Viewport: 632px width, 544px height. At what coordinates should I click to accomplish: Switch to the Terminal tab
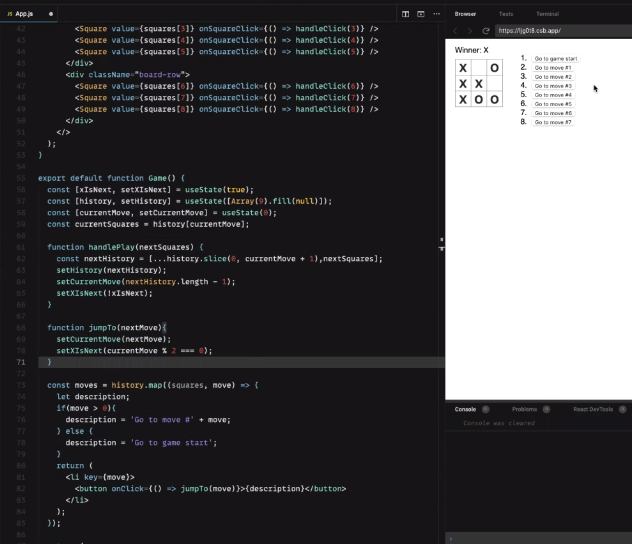547,14
